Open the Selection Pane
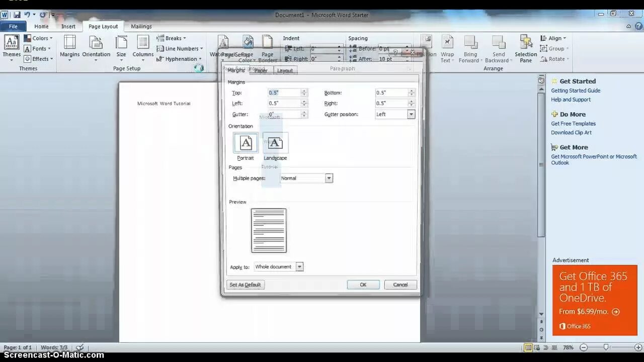This screenshot has height=362, width=644. (x=526, y=49)
